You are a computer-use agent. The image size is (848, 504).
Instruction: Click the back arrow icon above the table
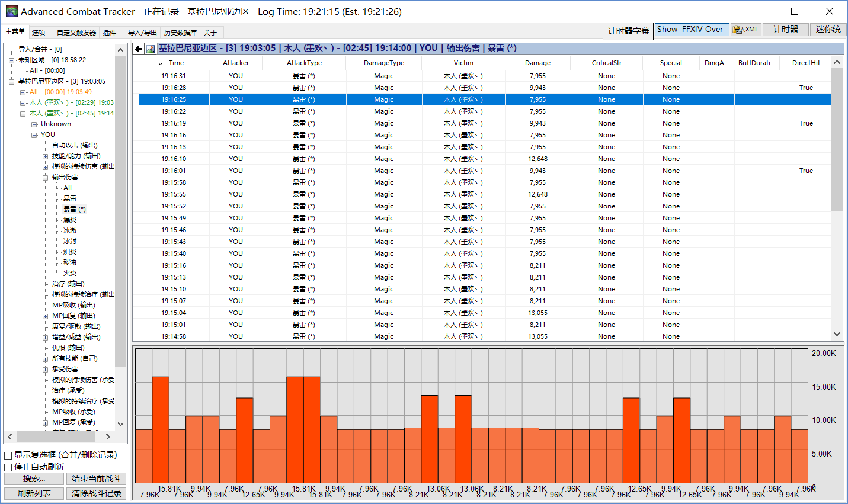coord(139,49)
